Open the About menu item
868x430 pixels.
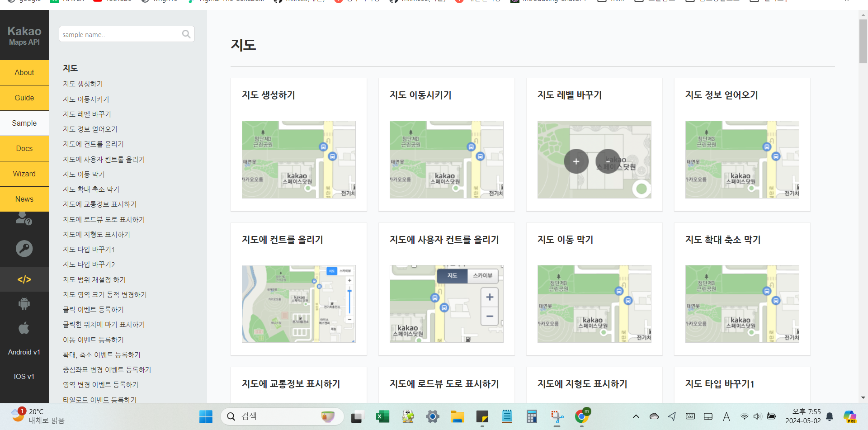24,72
